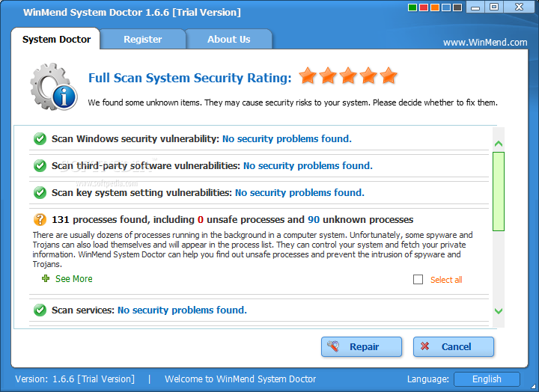The height and width of the screenshot is (392, 539).
Task: Click the second rating star
Action: pyautogui.click(x=328, y=76)
